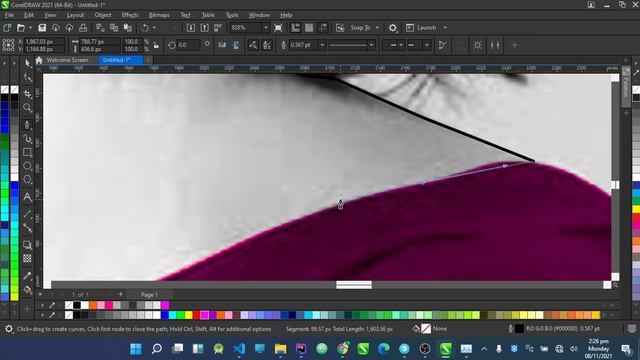This screenshot has height=360, width=640.
Task: Toggle mirror vertically button
Action: pyautogui.click(x=236, y=45)
